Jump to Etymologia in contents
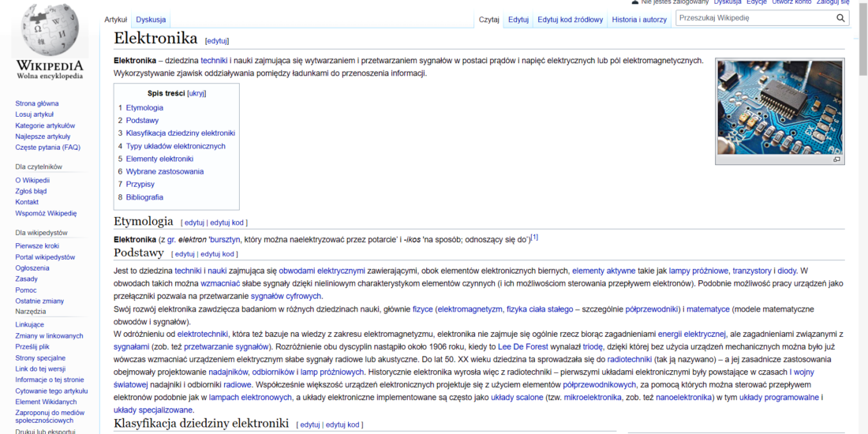This screenshot has width=868, height=434. [144, 108]
